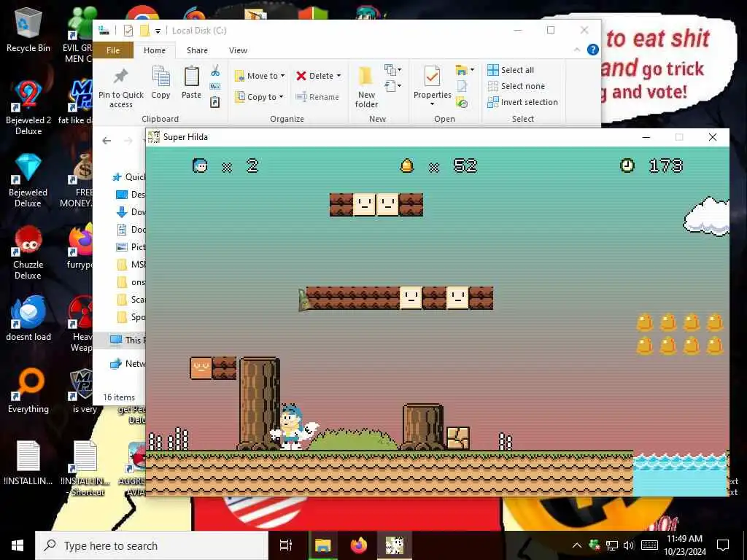The image size is (747, 560).
Task: Open Task View on the taskbar
Action: coord(286,545)
